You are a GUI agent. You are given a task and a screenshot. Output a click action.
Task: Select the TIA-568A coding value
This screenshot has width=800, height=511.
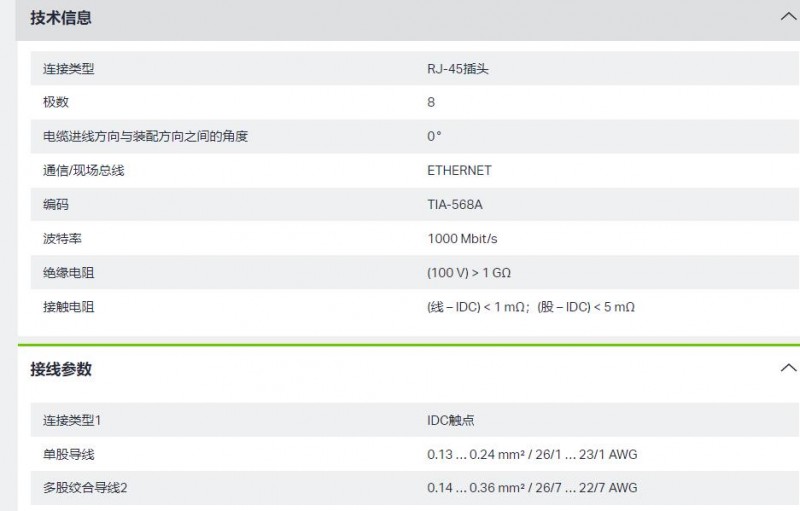(455, 205)
